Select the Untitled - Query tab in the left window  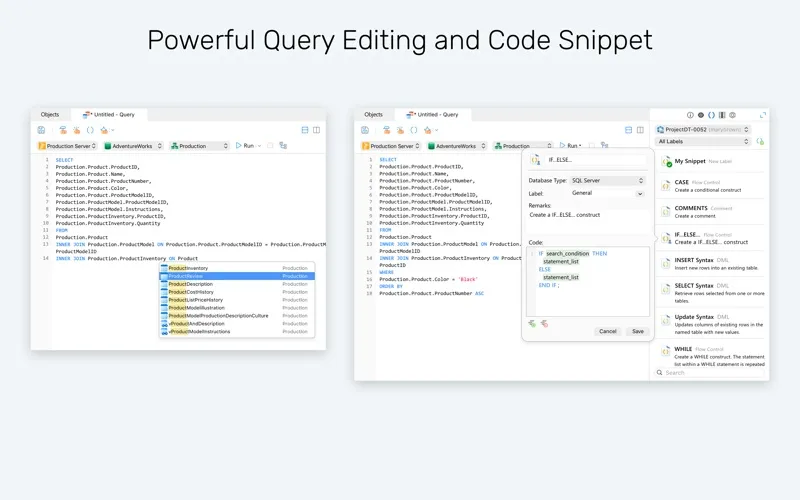click(x=109, y=115)
